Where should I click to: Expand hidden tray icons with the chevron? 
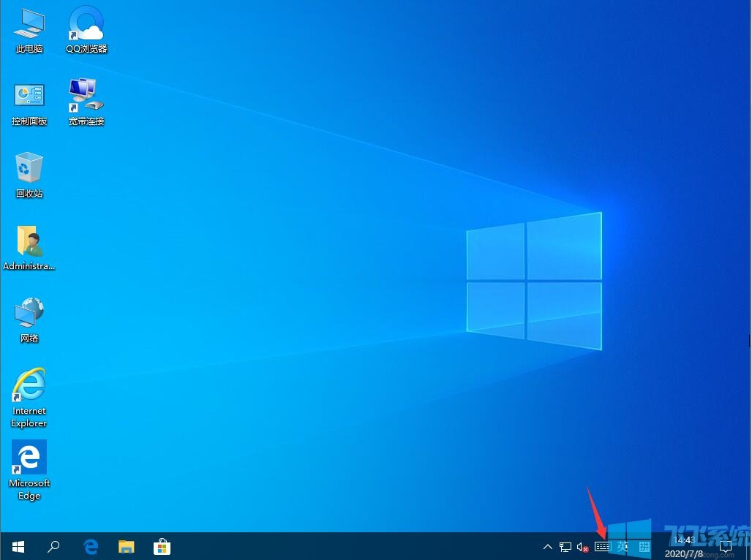point(547,547)
